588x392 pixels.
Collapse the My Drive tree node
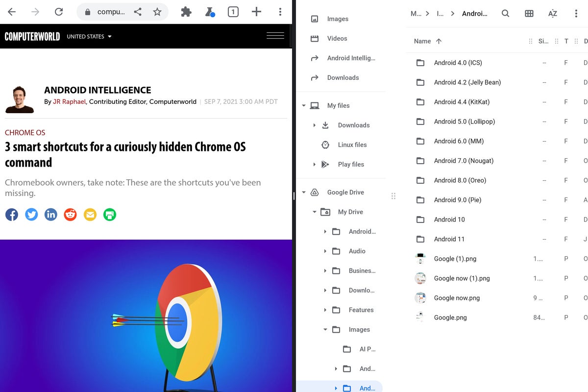point(315,212)
